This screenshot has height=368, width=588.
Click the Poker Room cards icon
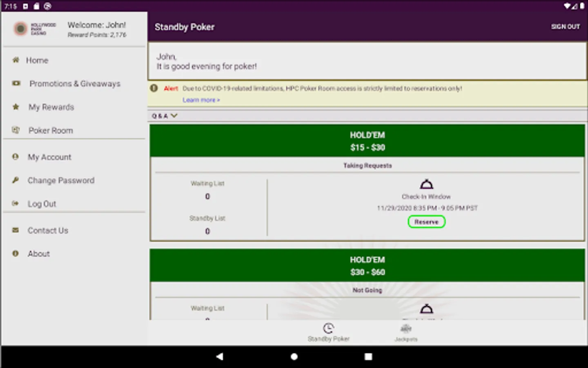coord(16,130)
